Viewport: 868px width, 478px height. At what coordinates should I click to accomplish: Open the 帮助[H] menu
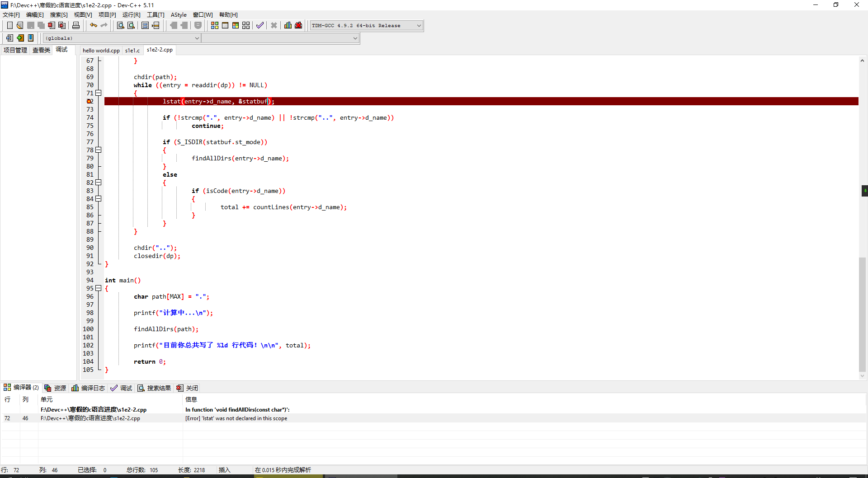(228, 15)
